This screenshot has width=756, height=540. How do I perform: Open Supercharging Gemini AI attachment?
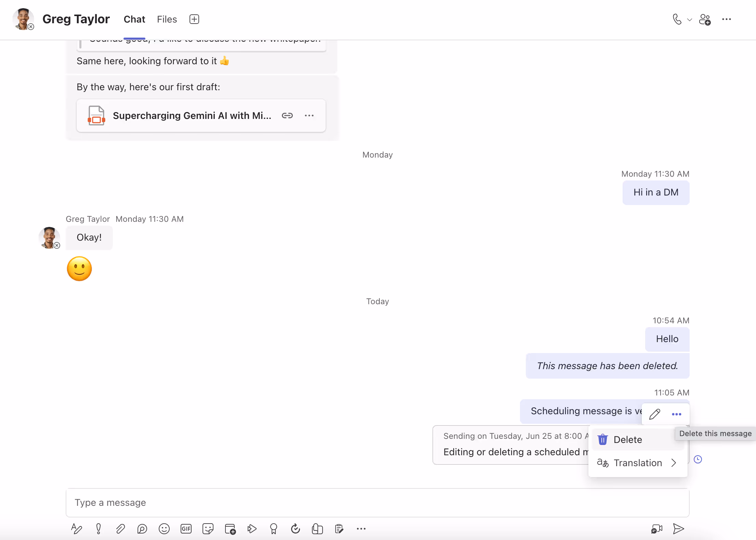click(192, 116)
